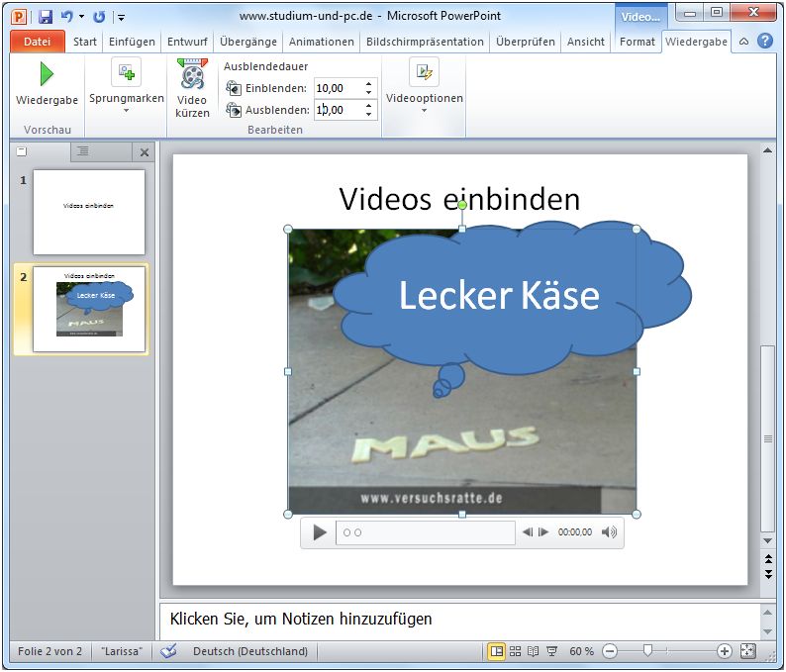Click the green Wiedergabe preview play icon
786x672 pixels.
47,74
